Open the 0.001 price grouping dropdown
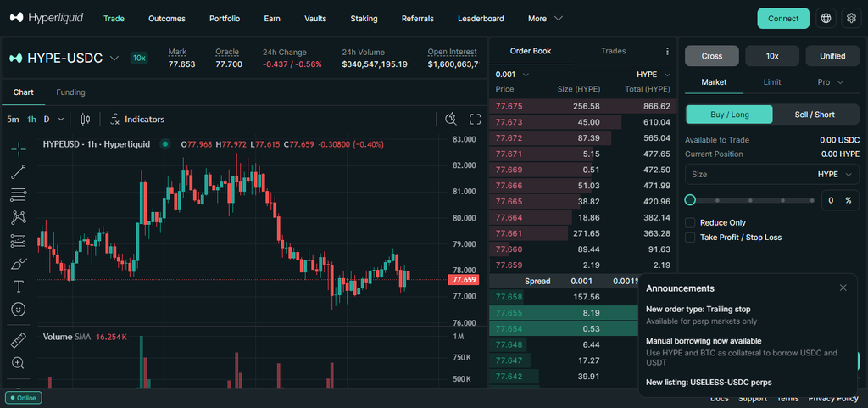Viewport: 868px width, 408px height. pyautogui.click(x=512, y=74)
